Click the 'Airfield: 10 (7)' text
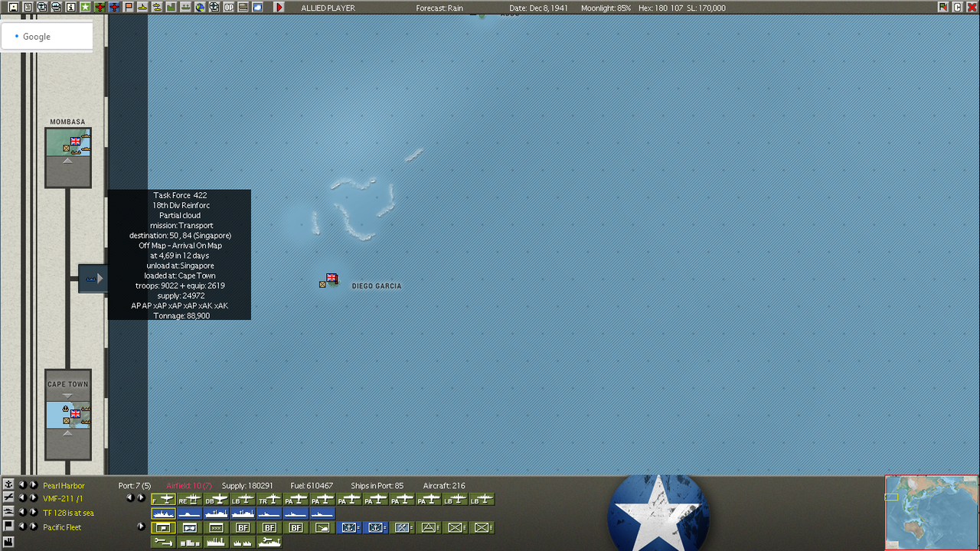 point(189,486)
